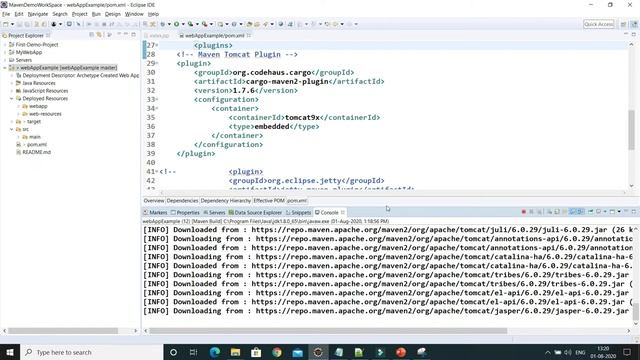Open Windows notification center icon
640x360 pixels.
[627, 352]
